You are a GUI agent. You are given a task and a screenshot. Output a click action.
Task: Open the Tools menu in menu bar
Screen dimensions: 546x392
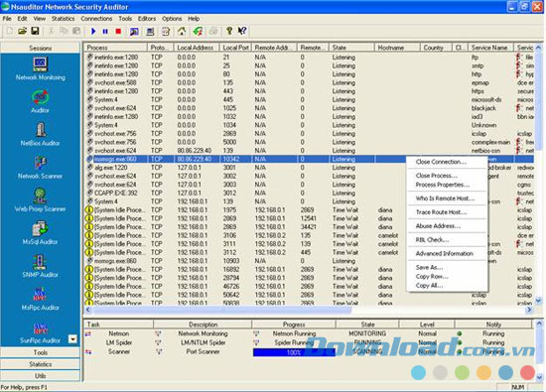click(x=125, y=19)
